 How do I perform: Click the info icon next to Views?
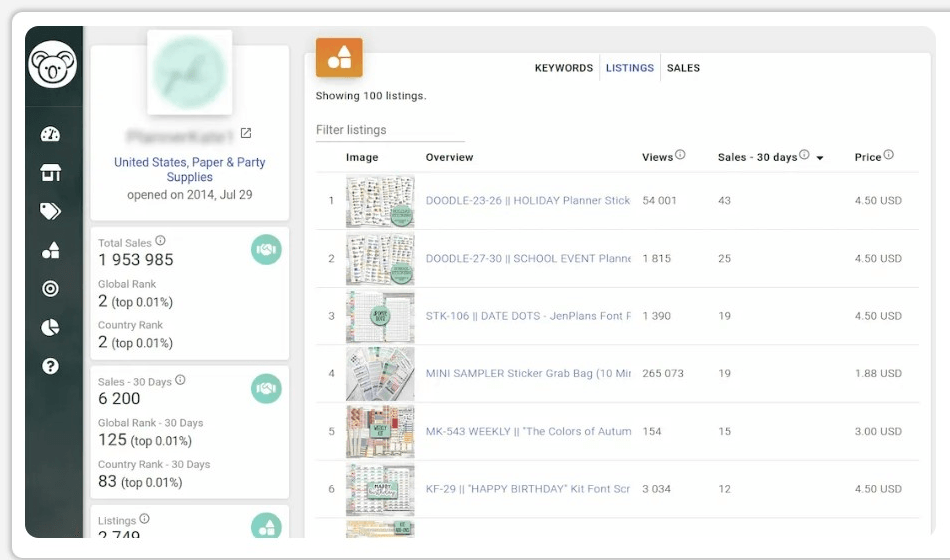(680, 155)
